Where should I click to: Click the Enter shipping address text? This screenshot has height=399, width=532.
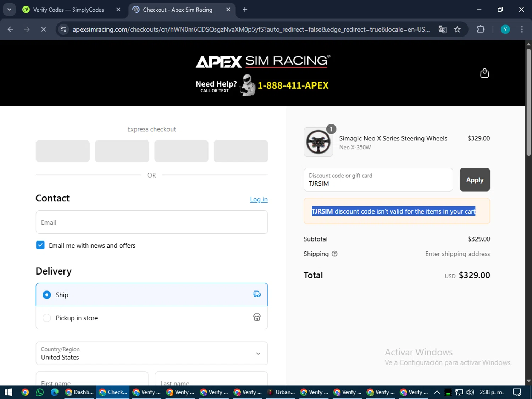(x=458, y=254)
